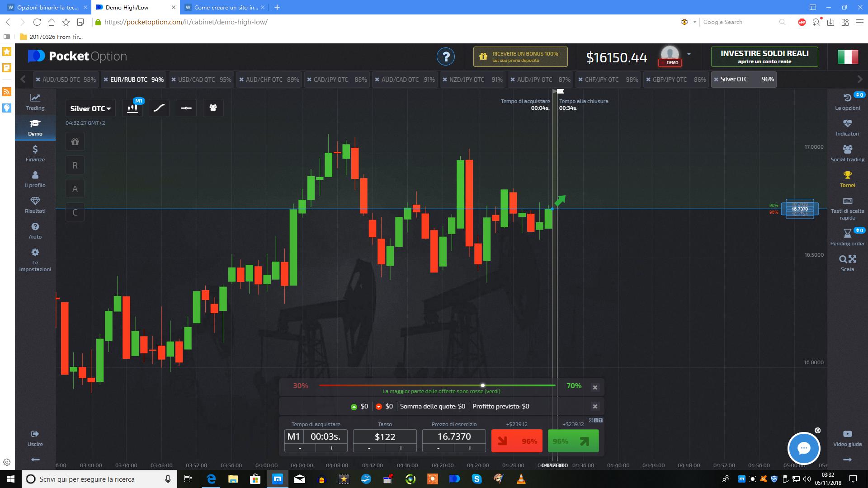Click the gift box icon on chart
This screenshot has width=868, height=488.
coord(75,142)
